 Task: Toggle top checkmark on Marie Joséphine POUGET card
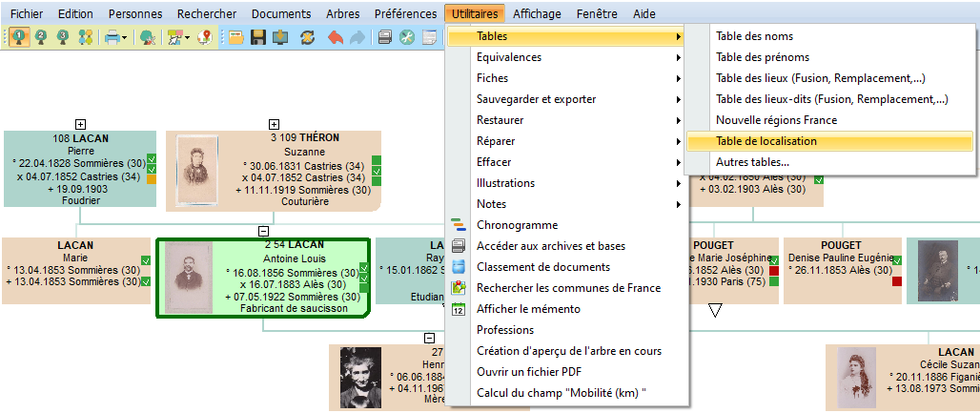pos(774,260)
